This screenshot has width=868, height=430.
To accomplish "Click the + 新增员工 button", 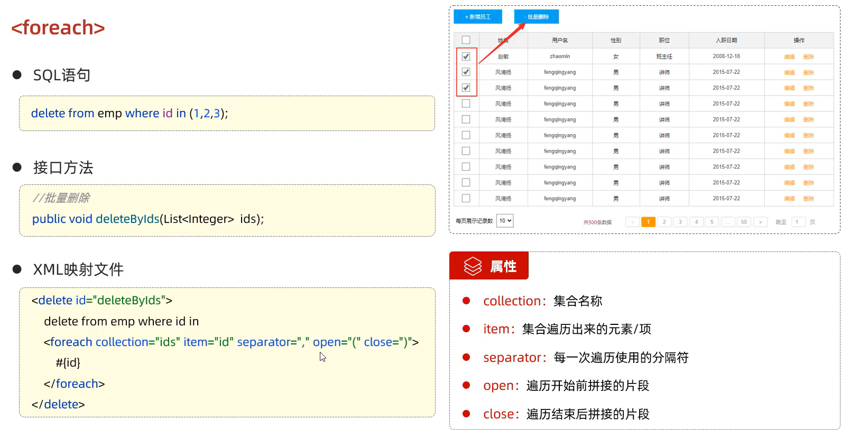I will [x=478, y=17].
